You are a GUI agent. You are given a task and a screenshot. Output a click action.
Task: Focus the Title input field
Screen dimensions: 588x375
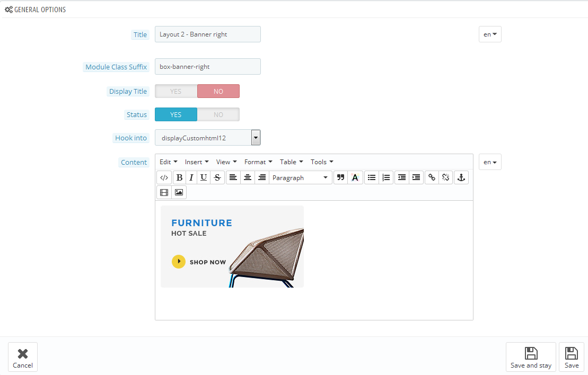click(x=208, y=34)
